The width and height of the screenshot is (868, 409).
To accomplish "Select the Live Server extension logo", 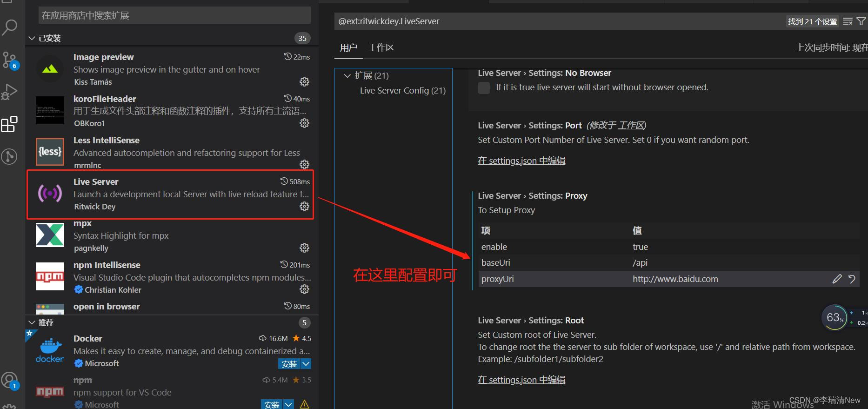I will pyautogui.click(x=50, y=193).
